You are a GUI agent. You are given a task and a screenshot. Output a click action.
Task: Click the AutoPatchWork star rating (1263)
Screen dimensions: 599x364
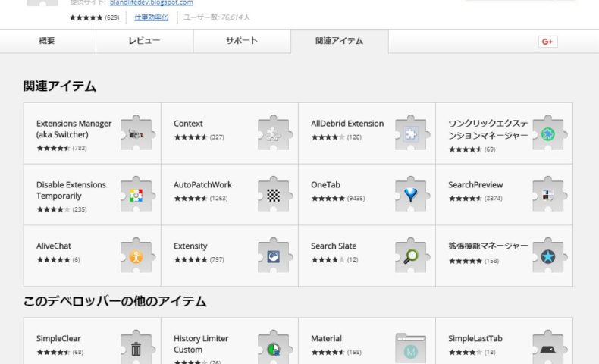201,198
